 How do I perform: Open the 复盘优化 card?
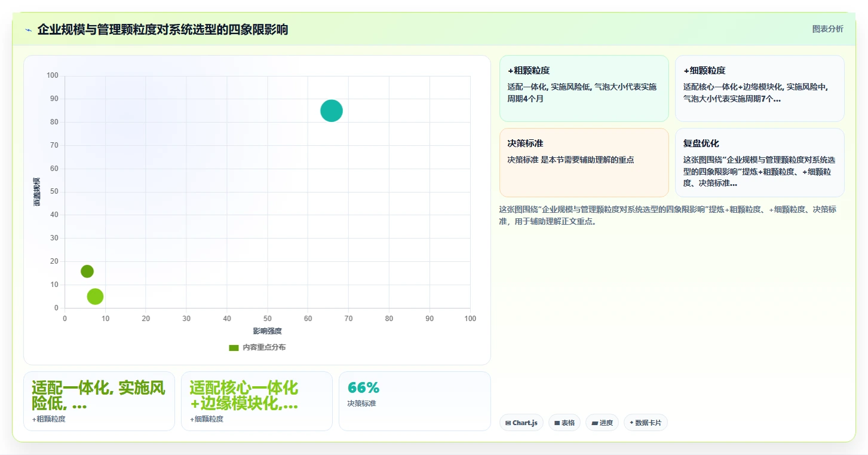pyautogui.click(x=759, y=163)
